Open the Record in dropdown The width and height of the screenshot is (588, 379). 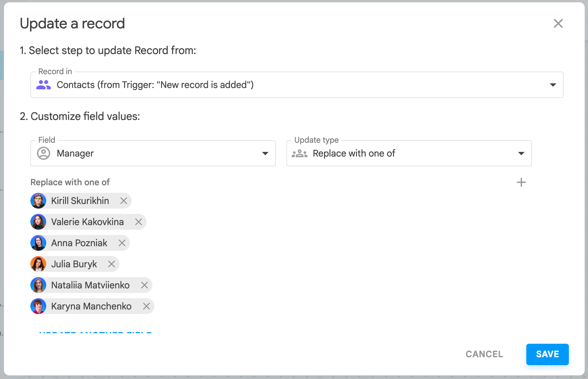(x=552, y=85)
